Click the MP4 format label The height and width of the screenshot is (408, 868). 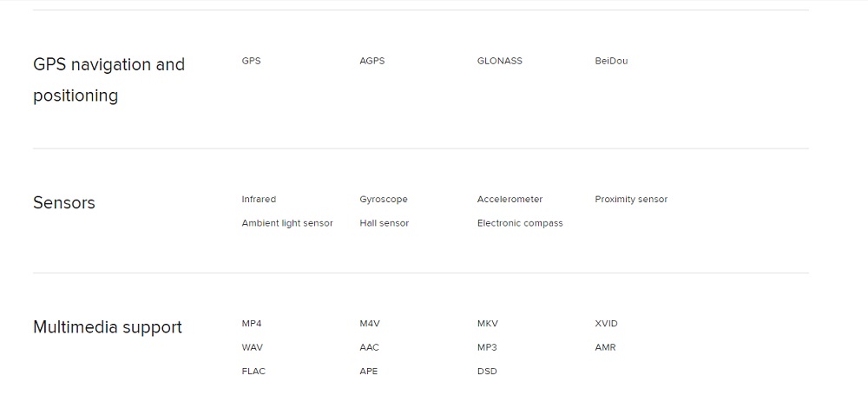252,324
